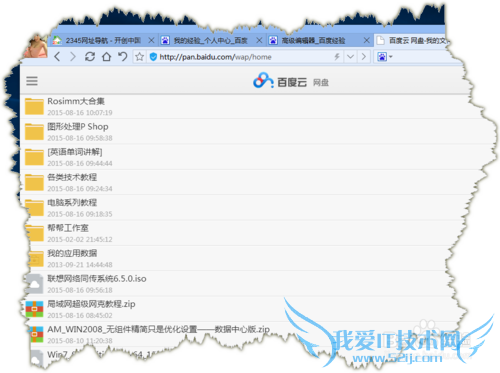Click folder icon of 各类技术教程

(x=34, y=182)
